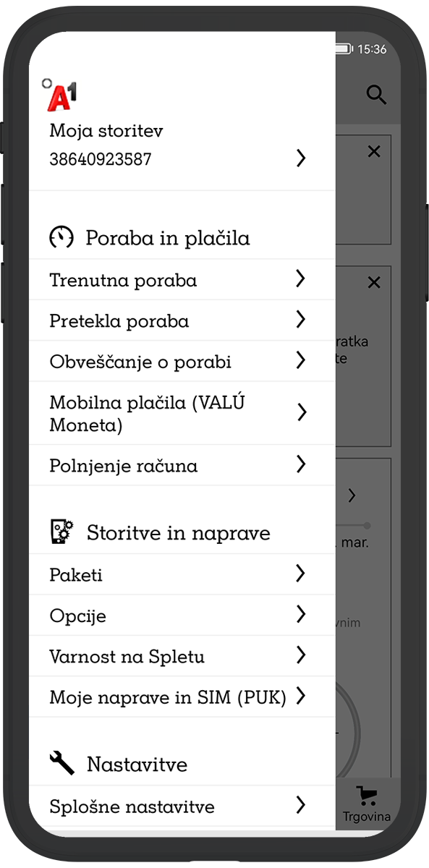This screenshot has width=429, height=868.
Task: Open Opcije item
Action: coord(182,615)
